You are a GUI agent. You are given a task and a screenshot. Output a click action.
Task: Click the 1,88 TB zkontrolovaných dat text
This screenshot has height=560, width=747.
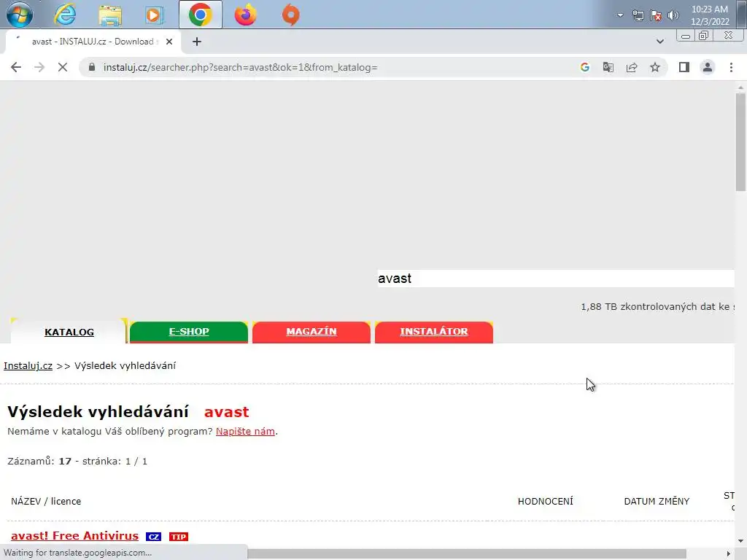pyautogui.click(x=657, y=306)
